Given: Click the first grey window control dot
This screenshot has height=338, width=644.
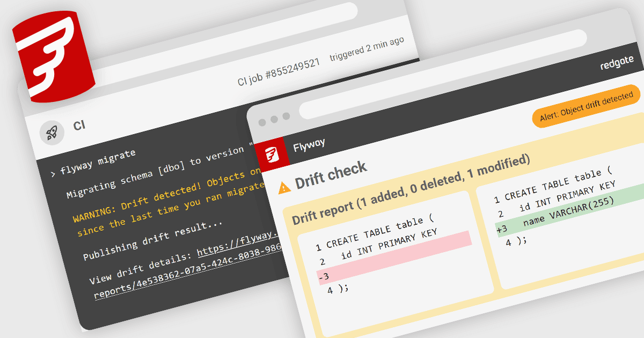Looking at the screenshot, I should coord(262,122).
